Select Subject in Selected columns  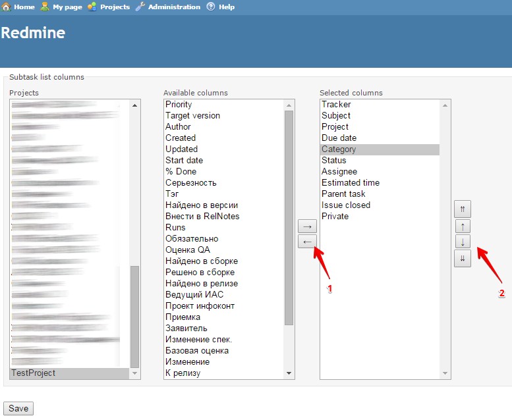coord(380,115)
